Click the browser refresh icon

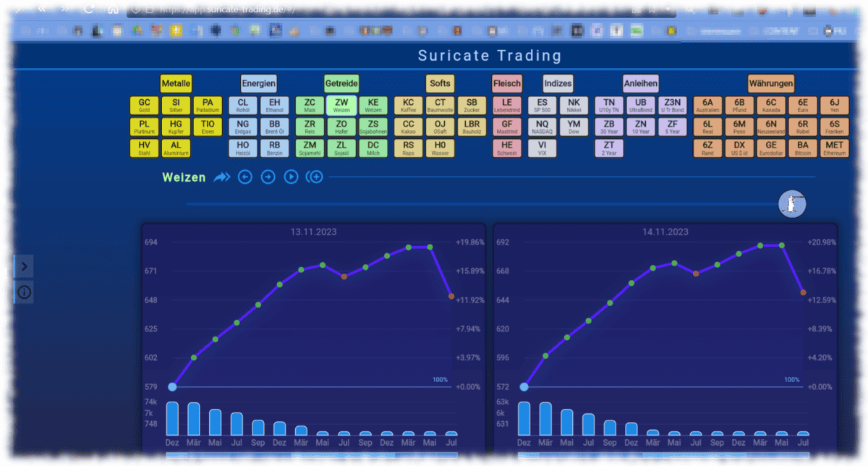tap(88, 9)
